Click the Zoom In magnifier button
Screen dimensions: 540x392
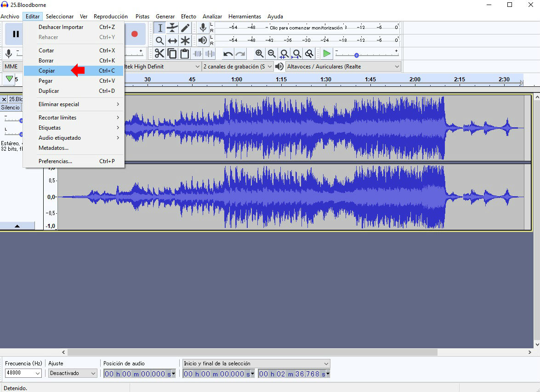tap(260, 54)
